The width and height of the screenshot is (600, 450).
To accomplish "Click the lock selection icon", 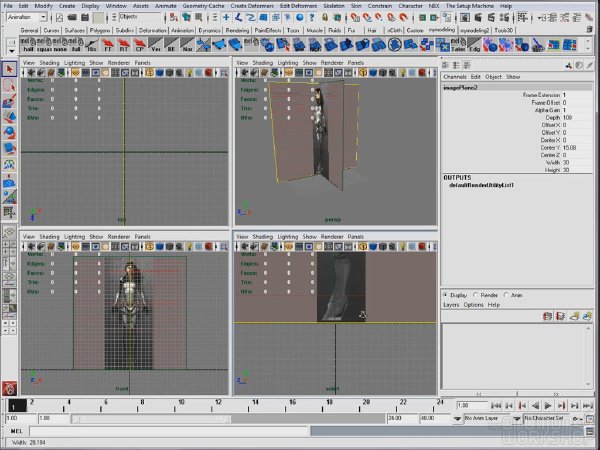I will click(325, 17).
